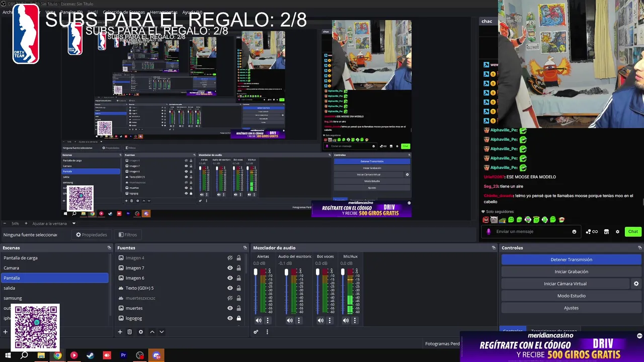
Task: Open Audio del escritorio three-dot menu
Action: point(299,320)
